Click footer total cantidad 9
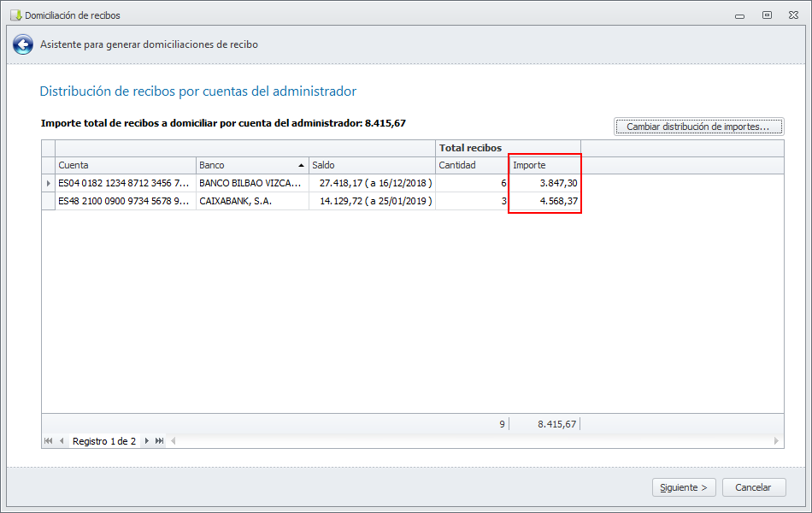This screenshot has width=812, height=513. 502,424
